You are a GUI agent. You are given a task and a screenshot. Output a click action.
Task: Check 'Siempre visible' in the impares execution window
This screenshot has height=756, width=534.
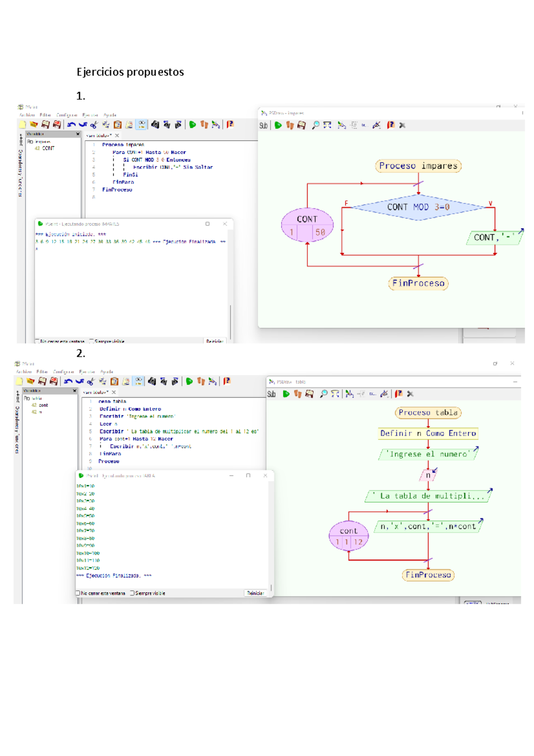click(x=91, y=341)
